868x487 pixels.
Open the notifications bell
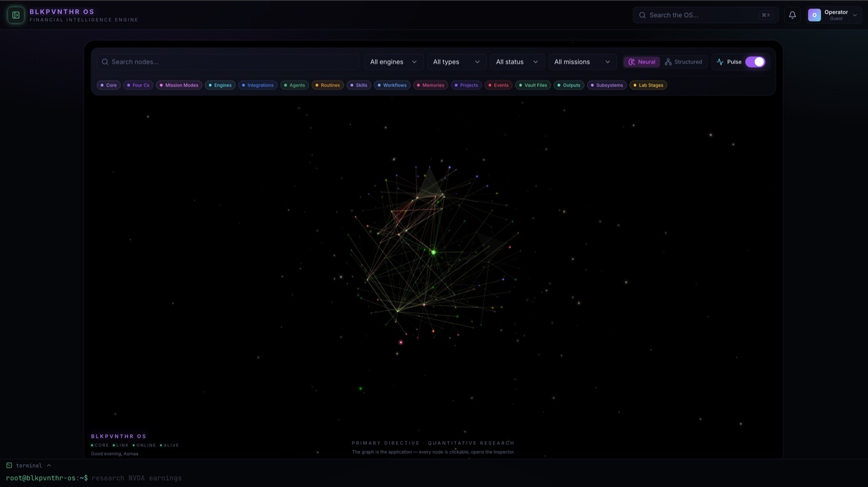(792, 15)
